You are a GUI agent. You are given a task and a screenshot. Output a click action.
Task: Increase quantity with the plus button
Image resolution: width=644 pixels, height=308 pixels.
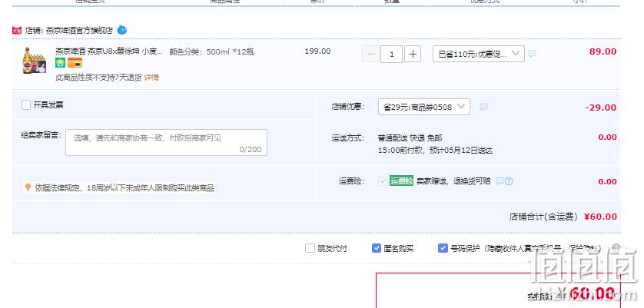click(x=413, y=55)
